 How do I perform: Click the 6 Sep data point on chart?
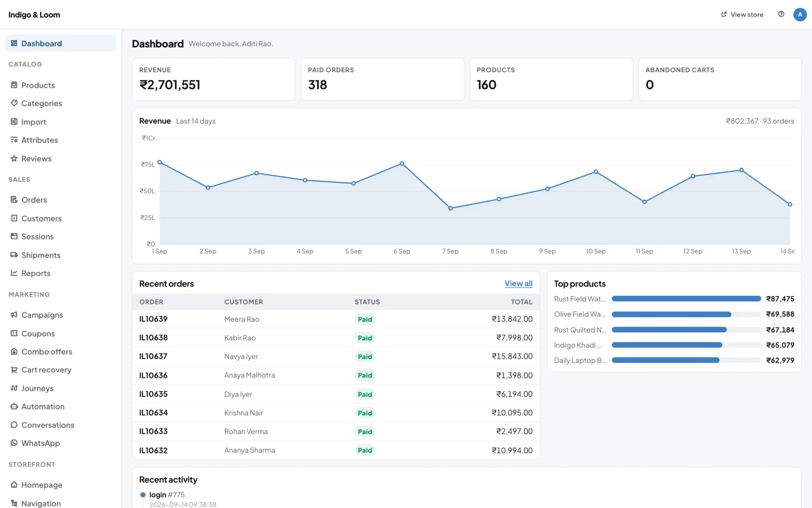(x=402, y=164)
